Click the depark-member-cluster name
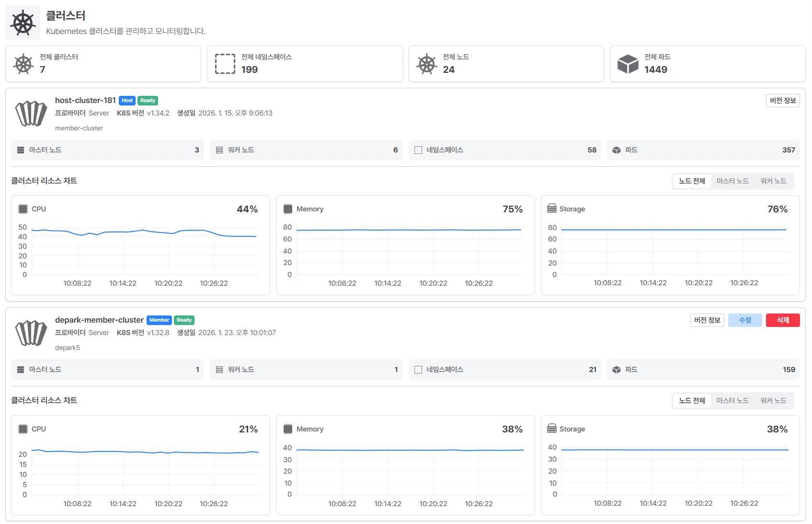812x524 pixels. pos(99,320)
